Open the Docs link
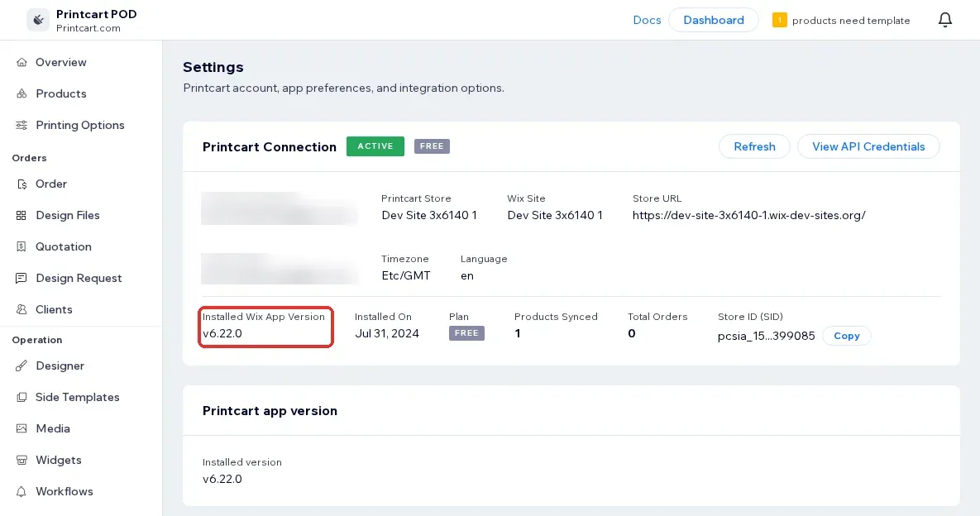This screenshot has height=516, width=980. pos(647,20)
